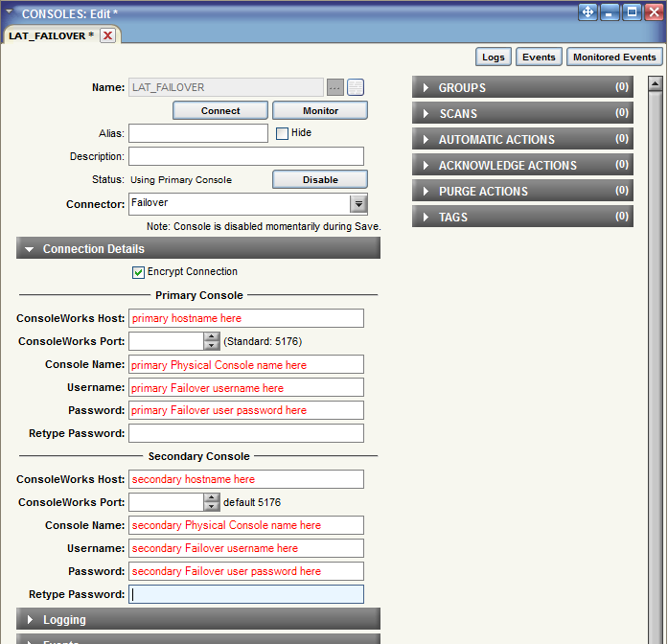Click the Monitored Events button
668x644 pixels.
614,57
